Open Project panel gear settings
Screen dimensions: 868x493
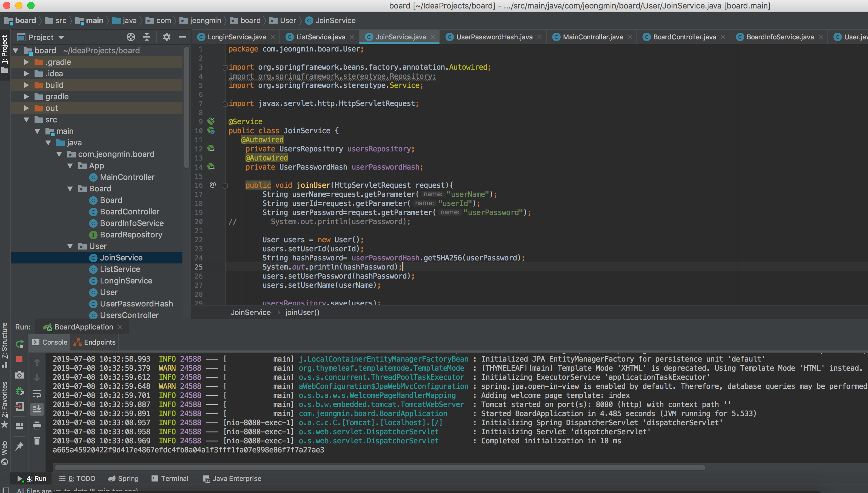[166, 37]
